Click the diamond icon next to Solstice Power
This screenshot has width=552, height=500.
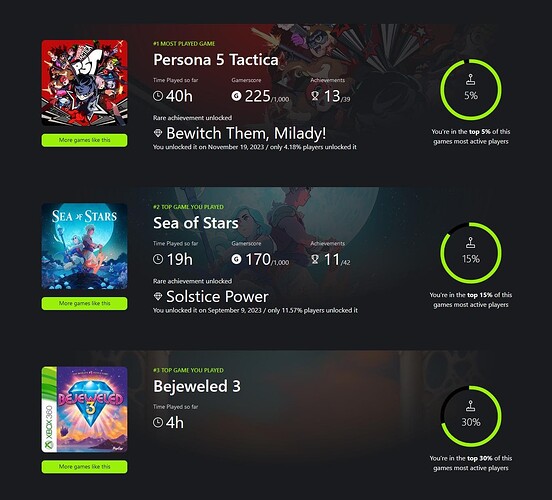click(158, 296)
